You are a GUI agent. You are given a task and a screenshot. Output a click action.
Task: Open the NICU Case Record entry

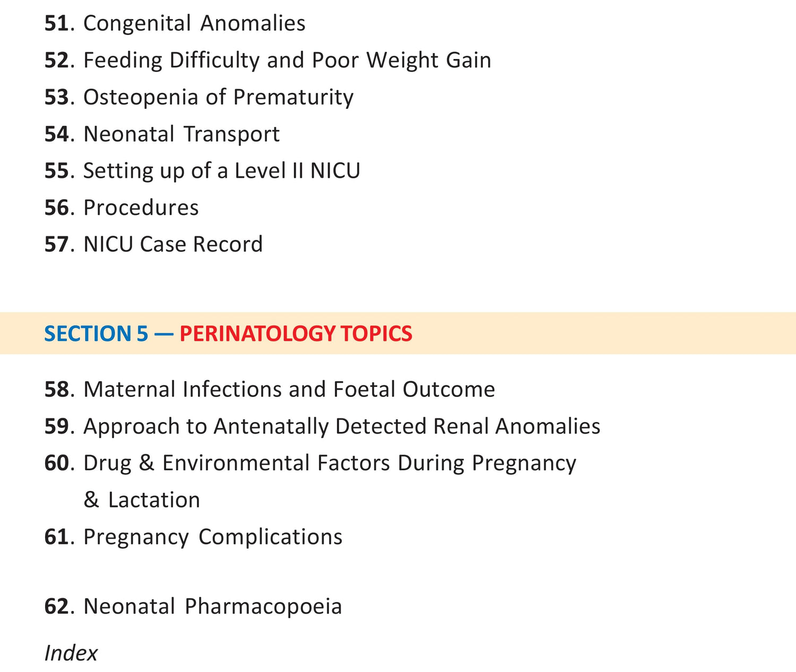173,244
